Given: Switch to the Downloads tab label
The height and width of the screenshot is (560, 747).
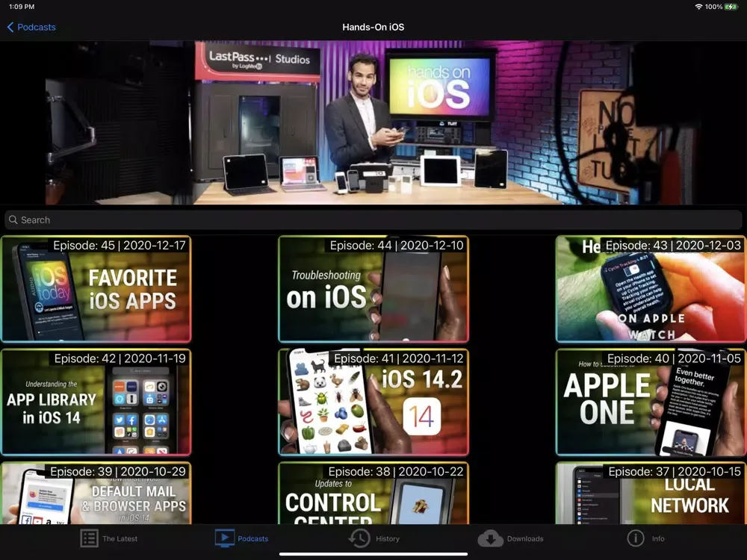Looking at the screenshot, I should (x=525, y=539).
